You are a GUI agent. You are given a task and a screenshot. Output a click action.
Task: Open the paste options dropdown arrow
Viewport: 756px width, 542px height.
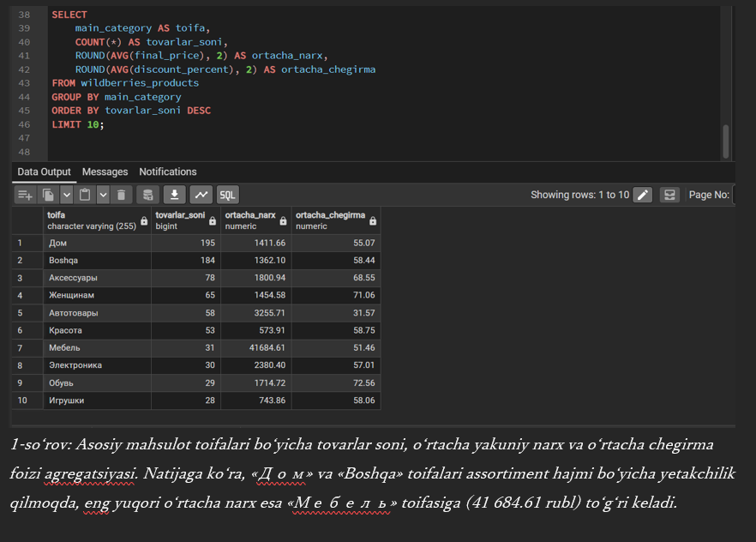click(103, 195)
